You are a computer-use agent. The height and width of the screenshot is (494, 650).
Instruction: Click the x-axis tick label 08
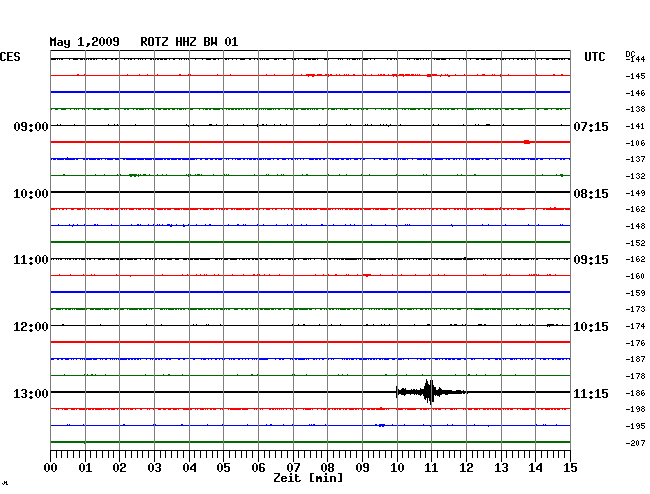tap(327, 468)
